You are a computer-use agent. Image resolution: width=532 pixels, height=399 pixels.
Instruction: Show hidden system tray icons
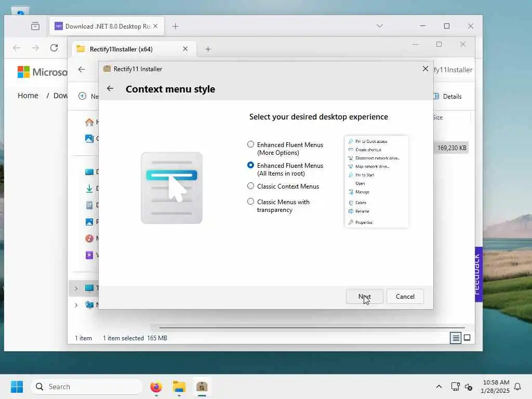pos(438,387)
